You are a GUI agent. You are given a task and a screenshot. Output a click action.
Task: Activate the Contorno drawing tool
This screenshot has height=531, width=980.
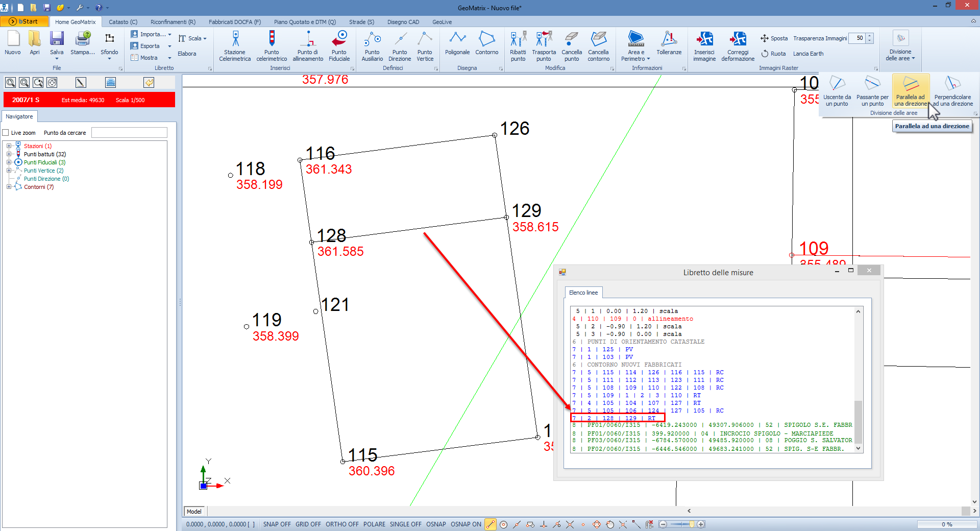coord(487,43)
